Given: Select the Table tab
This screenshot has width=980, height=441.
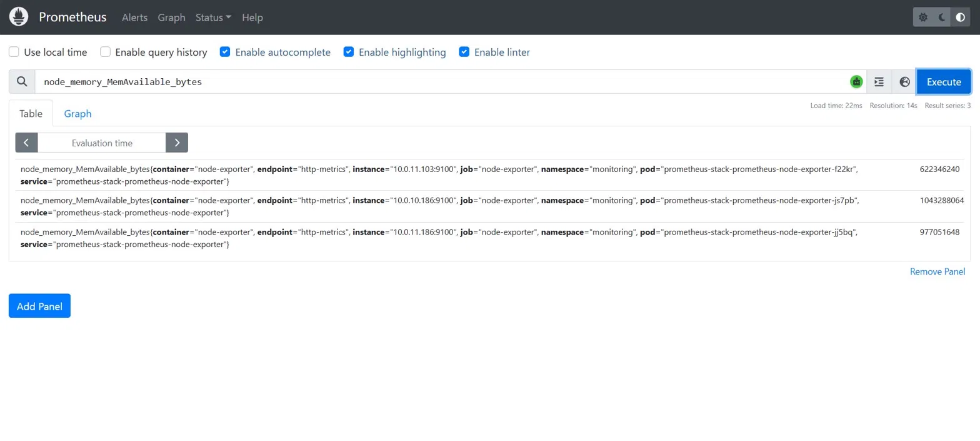Looking at the screenshot, I should coord(31,113).
